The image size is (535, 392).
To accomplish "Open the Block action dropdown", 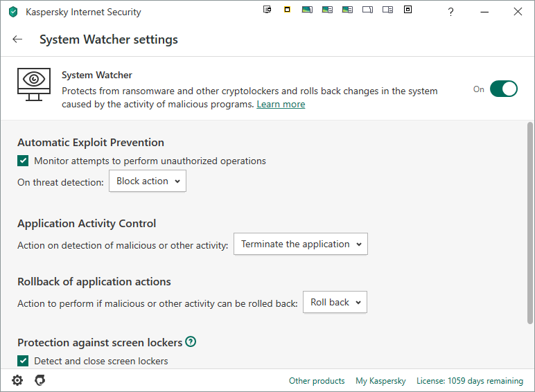I will click(148, 181).
